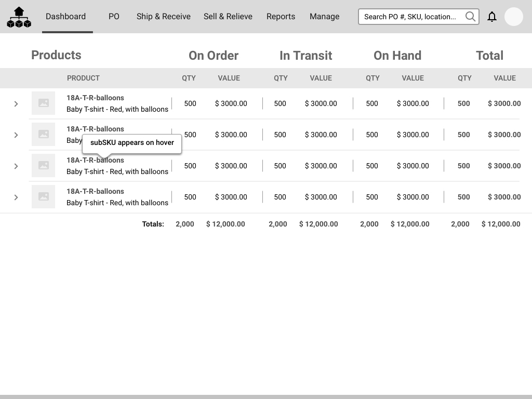Expand the fourth product row chevron

tap(16, 197)
